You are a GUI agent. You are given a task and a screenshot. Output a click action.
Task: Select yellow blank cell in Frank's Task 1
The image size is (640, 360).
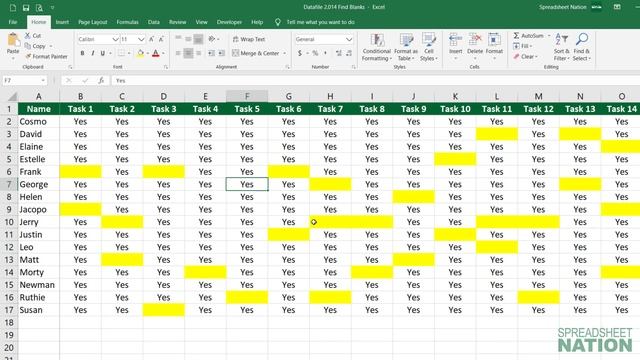(x=80, y=172)
